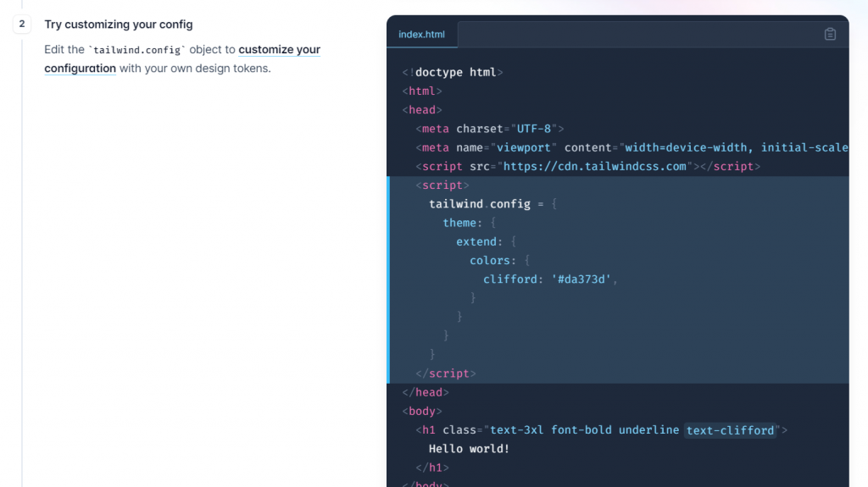The height and width of the screenshot is (487, 868).
Task: Click the UTF-8 charset value
Action: point(534,129)
